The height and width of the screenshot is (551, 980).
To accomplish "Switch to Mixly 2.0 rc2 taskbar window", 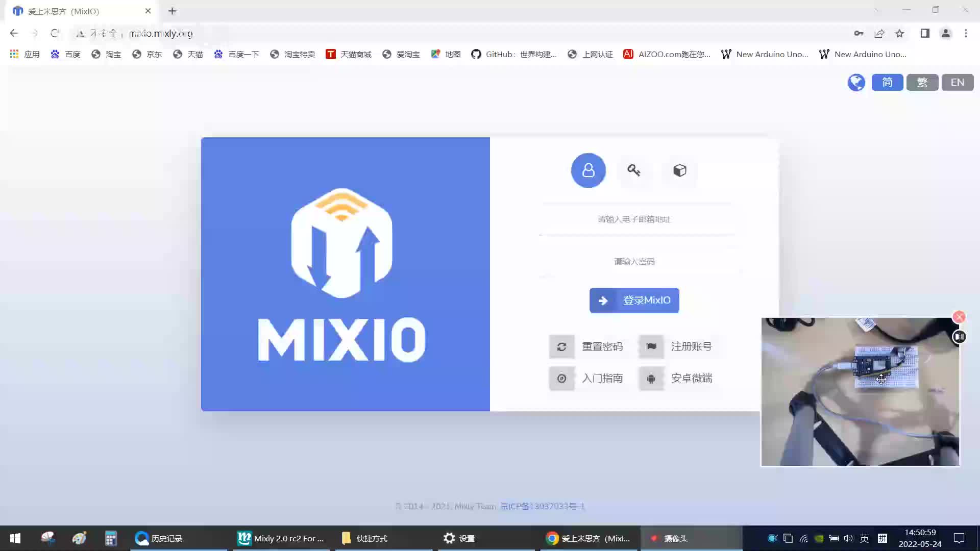I will click(281, 538).
